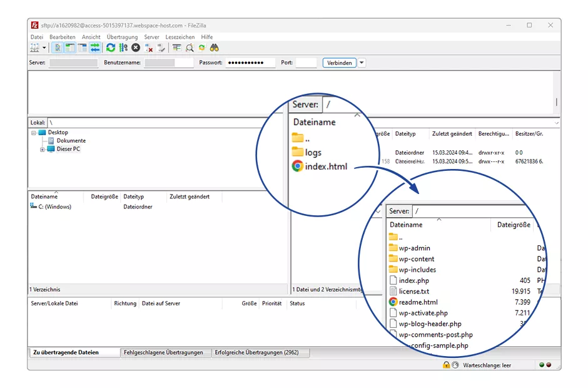Open the Bearbeiten menu
This screenshot has width=588, height=388.
tap(63, 37)
